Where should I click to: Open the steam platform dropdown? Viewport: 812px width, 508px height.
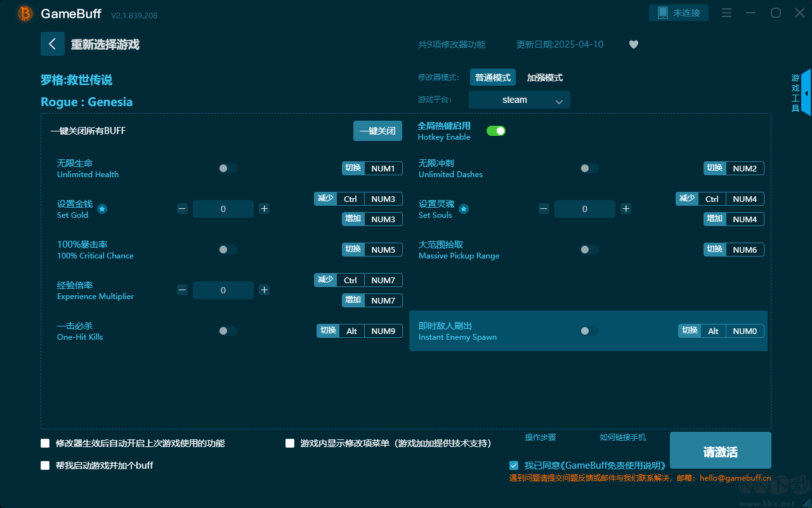click(520, 100)
